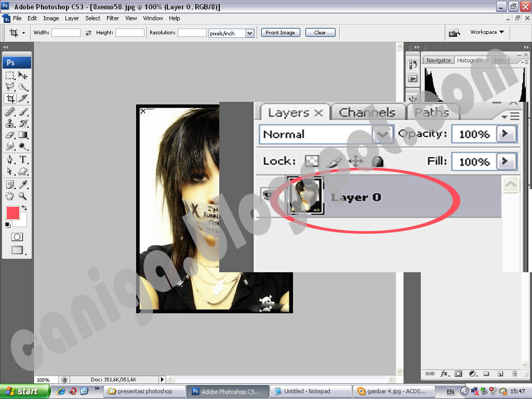Click the red foreground color swatch

13,213
